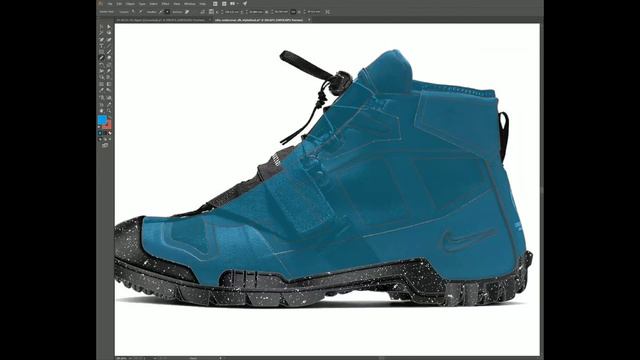Select the Free Transform tool
Image resolution: width=640 pixels, height=360 pixels.
(109, 71)
